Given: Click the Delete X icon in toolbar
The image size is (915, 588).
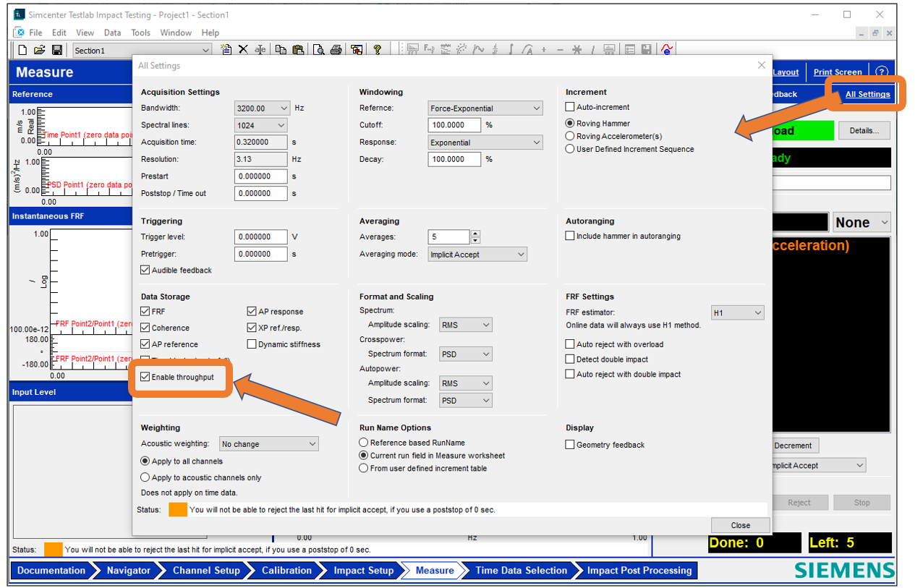Looking at the screenshot, I should pos(243,50).
